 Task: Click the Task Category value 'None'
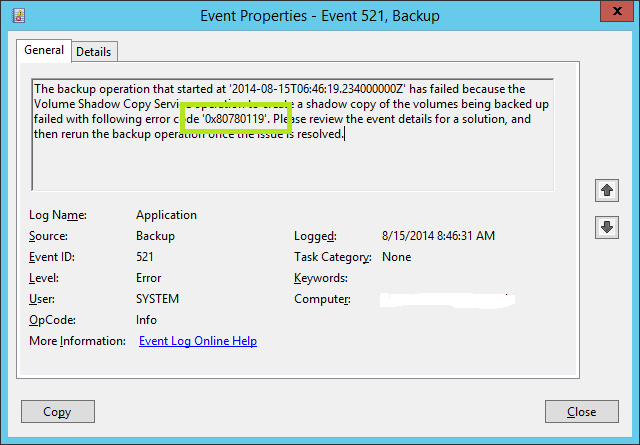[x=397, y=257]
